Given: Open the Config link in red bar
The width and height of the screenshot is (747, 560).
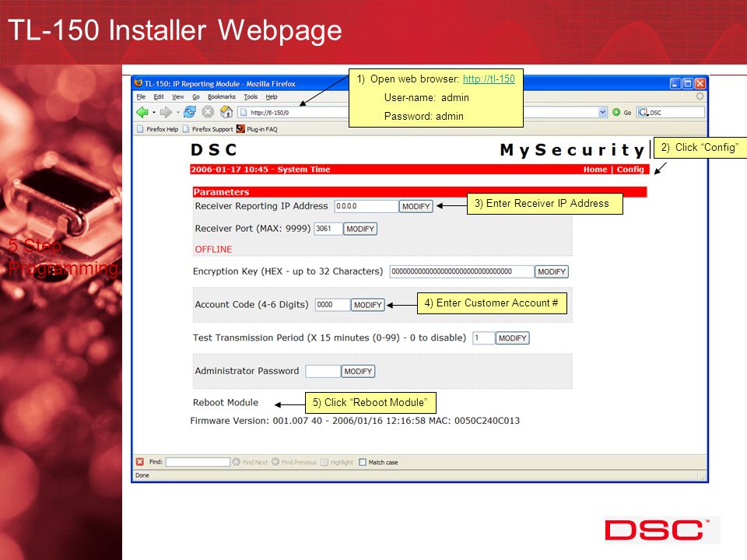Looking at the screenshot, I should [630, 169].
